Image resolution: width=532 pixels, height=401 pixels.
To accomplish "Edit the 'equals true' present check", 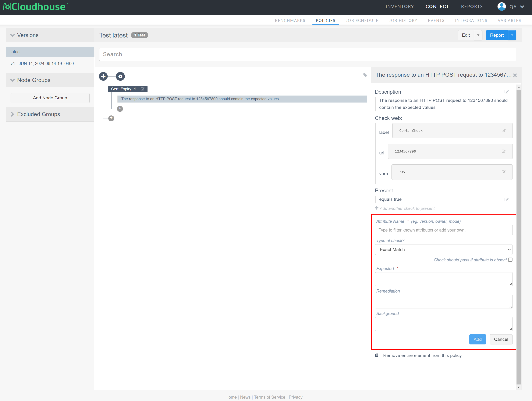I will (507, 199).
